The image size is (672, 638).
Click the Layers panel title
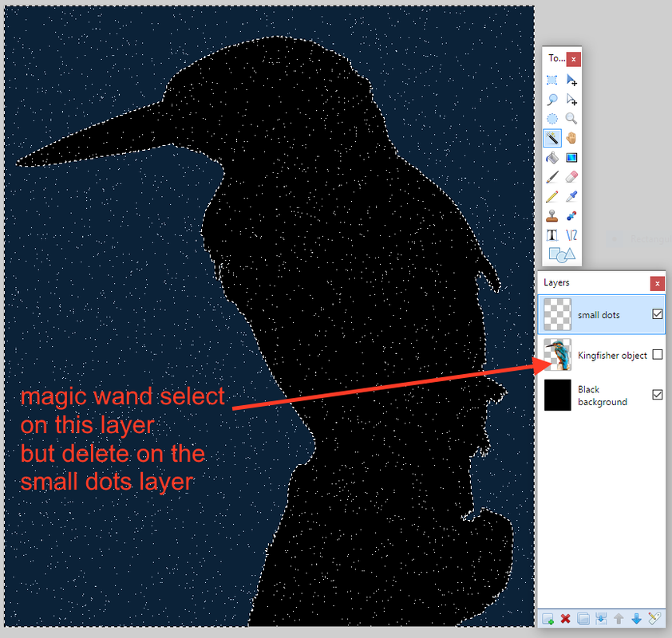[556, 282]
